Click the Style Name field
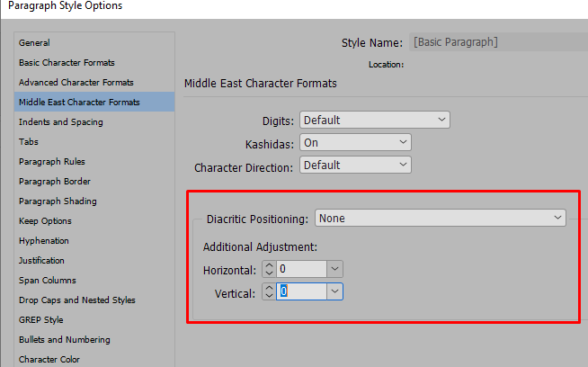This screenshot has width=588, height=367. click(x=498, y=42)
